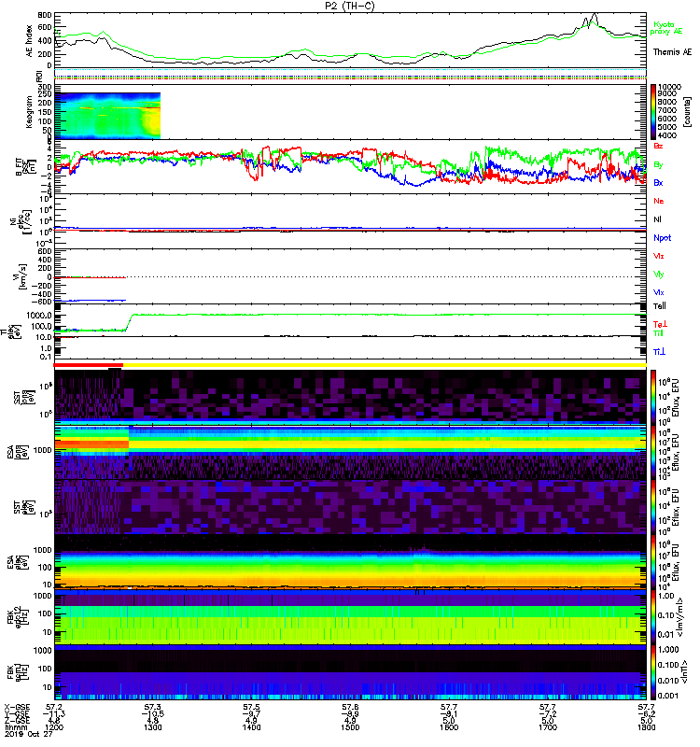Select the black "Themis AE" legend label
The width and height of the screenshot is (700, 747).
click(672, 52)
